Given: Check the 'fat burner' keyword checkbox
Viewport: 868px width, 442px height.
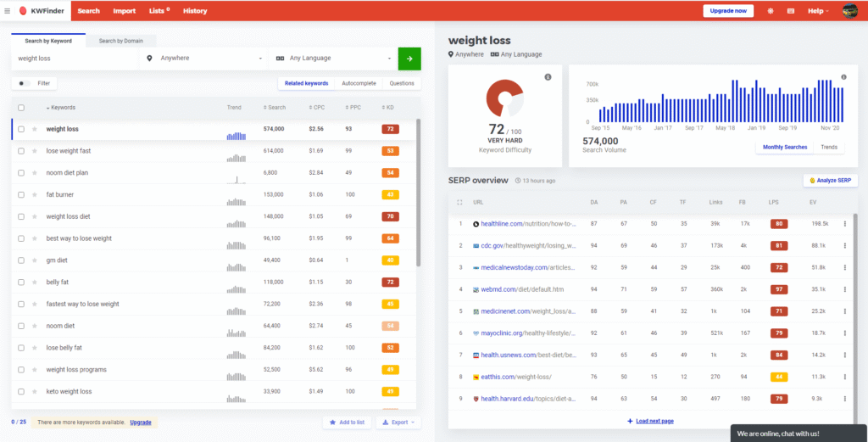Looking at the screenshot, I should [21, 195].
